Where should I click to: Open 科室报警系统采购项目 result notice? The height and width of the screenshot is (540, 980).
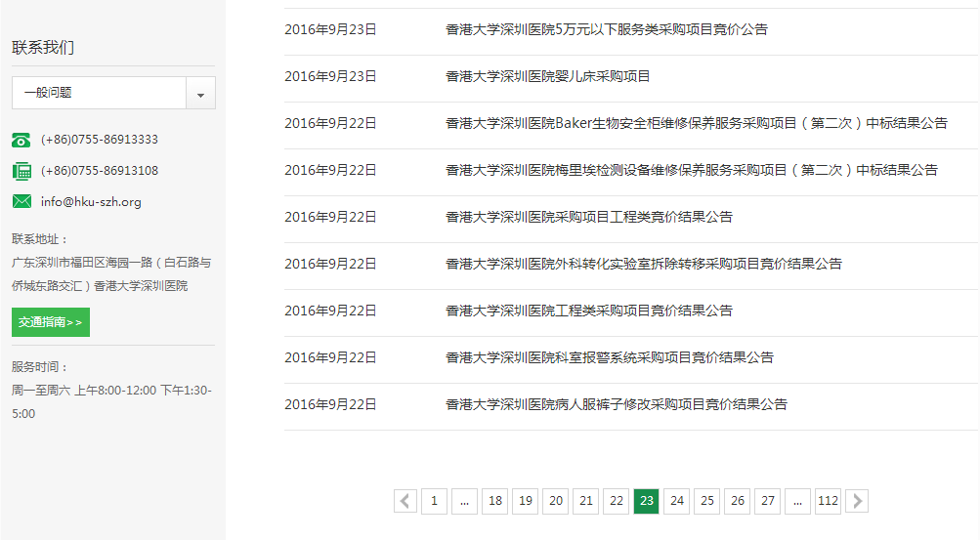tap(609, 357)
